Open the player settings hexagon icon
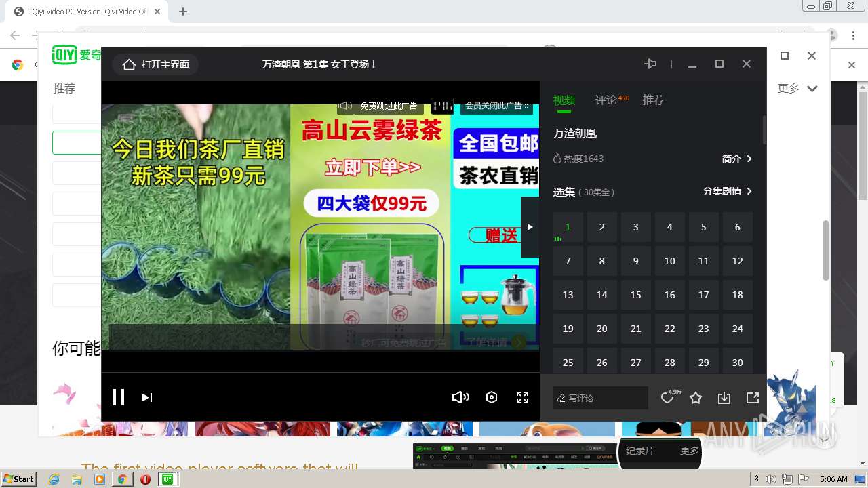This screenshot has height=488, width=868. tap(492, 398)
